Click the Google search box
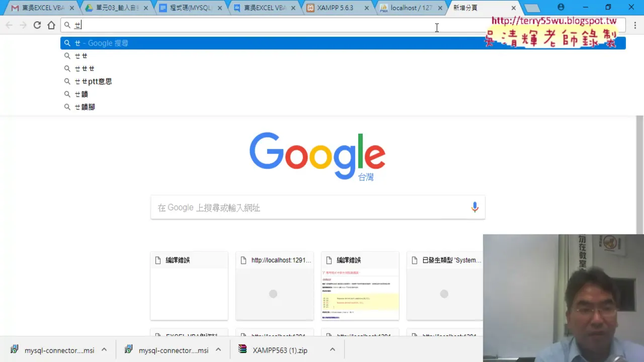This screenshot has height=362, width=644. 317,207
